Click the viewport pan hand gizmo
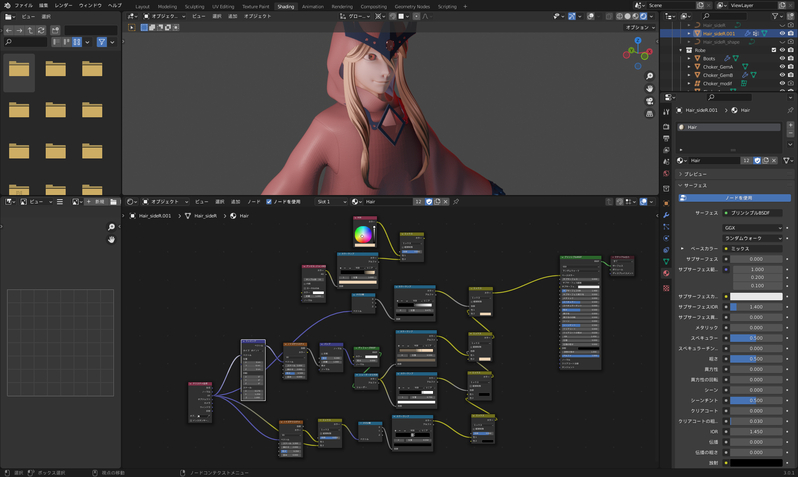The image size is (798, 477). (x=649, y=89)
